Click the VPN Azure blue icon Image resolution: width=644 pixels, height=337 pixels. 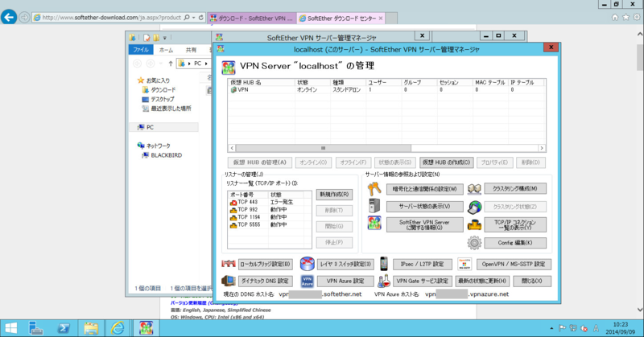307,282
